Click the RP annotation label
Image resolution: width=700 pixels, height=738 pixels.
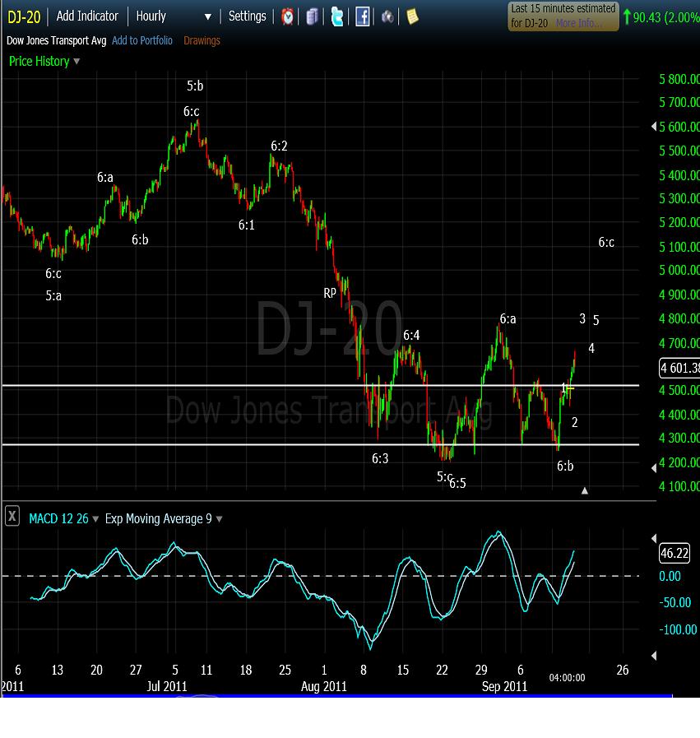click(x=330, y=293)
